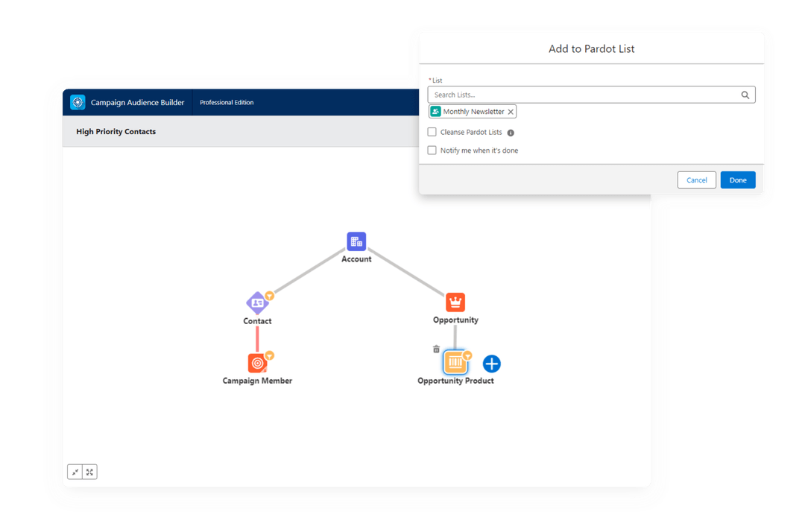805x532 pixels.
Task: Open the filter badge on Contact node
Action: [269, 295]
